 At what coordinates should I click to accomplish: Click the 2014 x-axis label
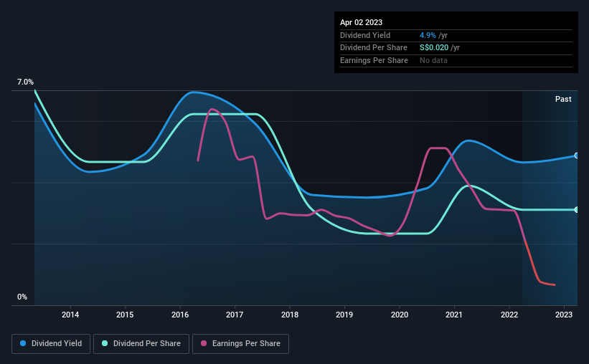click(x=70, y=315)
